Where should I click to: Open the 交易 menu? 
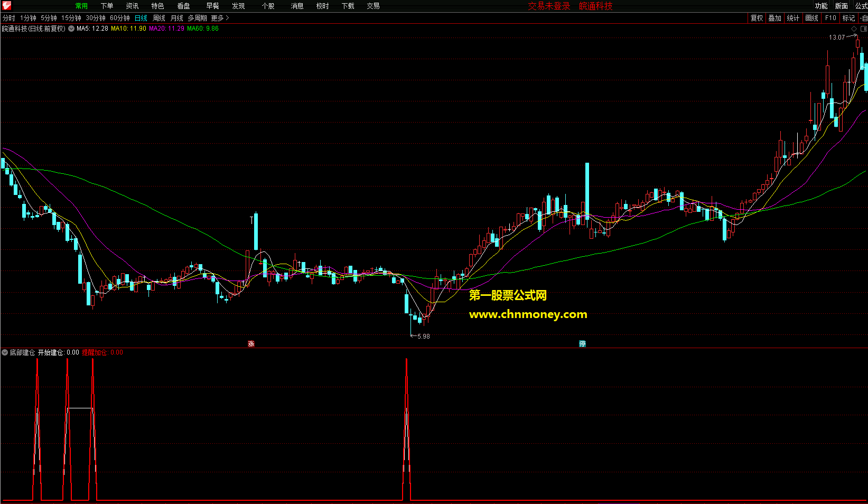(x=373, y=6)
